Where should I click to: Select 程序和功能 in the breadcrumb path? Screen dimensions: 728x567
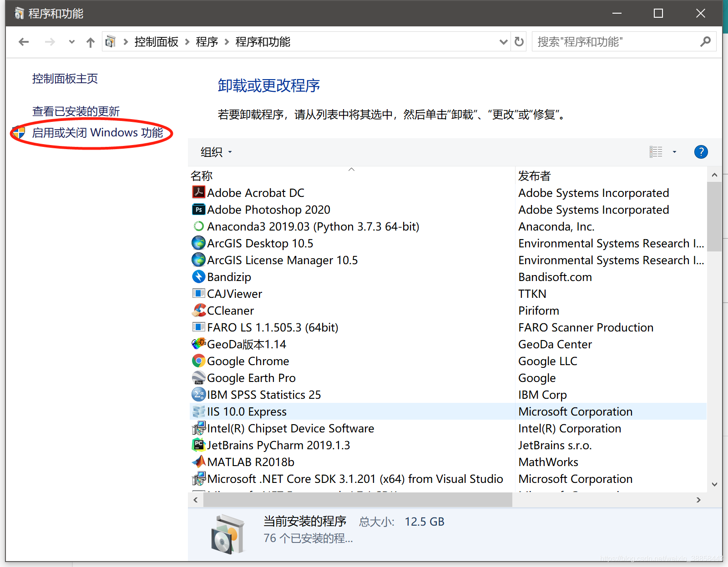click(x=263, y=42)
